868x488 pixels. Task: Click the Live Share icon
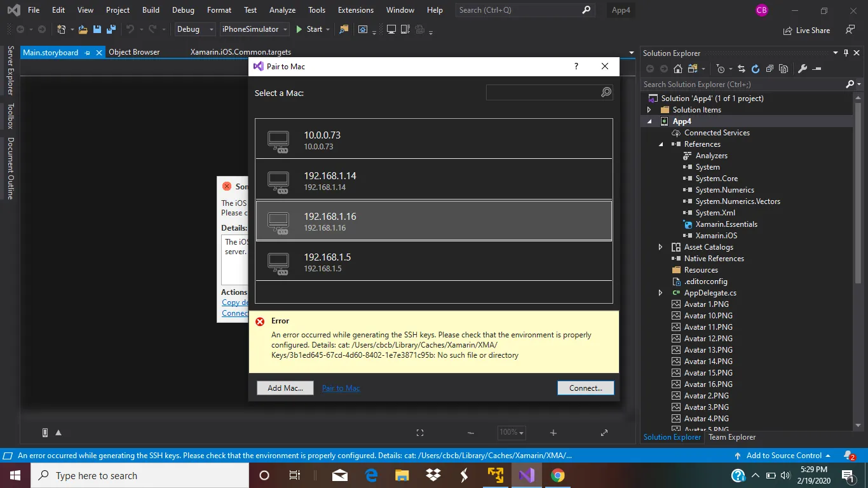[x=788, y=30]
